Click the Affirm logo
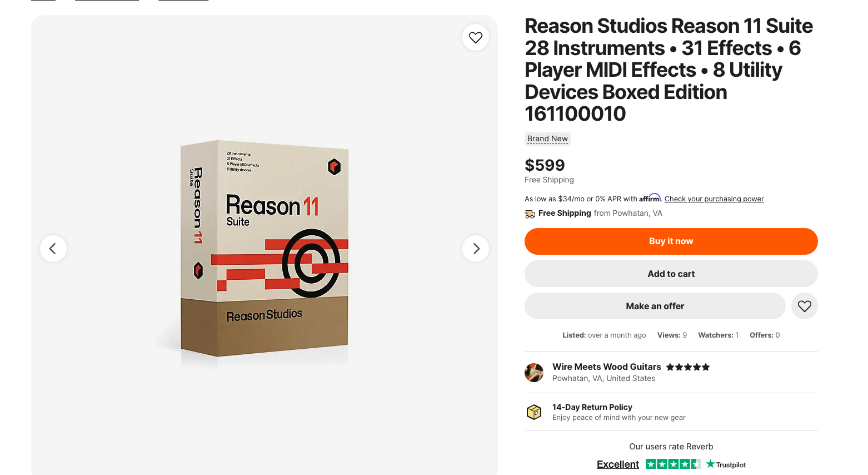Viewport: 868px width, 475px height. [649, 198]
